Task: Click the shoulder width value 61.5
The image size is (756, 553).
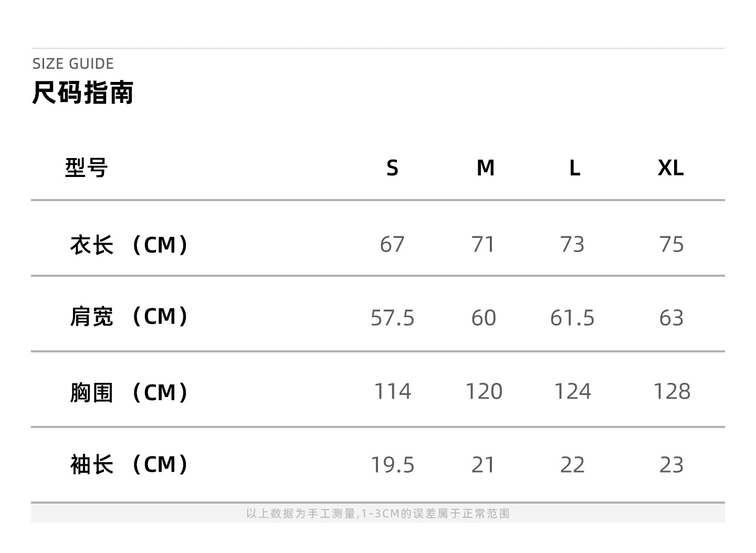Action: click(572, 318)
